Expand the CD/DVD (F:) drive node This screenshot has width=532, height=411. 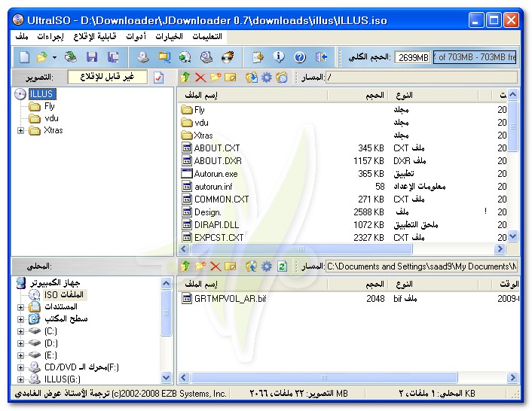pos(20,367)
